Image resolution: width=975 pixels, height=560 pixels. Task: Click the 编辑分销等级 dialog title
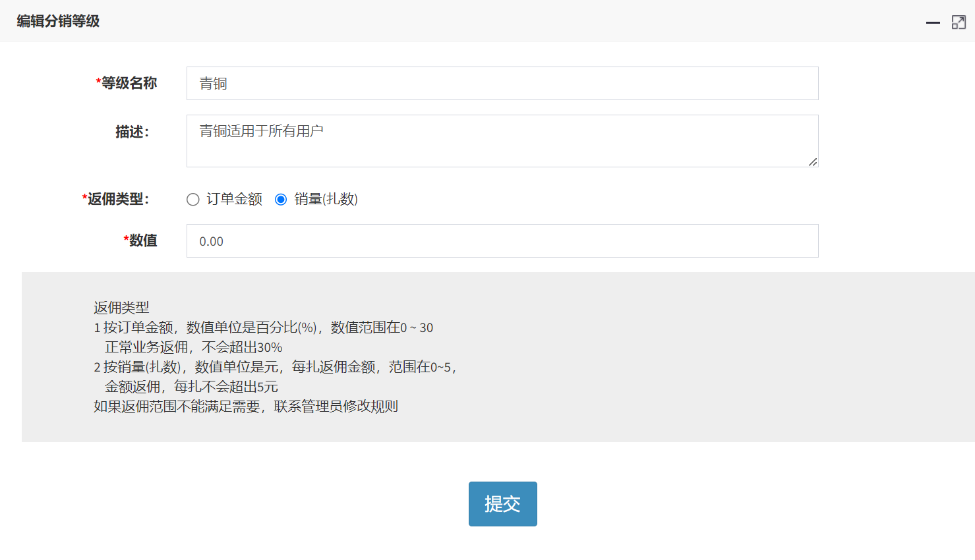coord(58,21)
